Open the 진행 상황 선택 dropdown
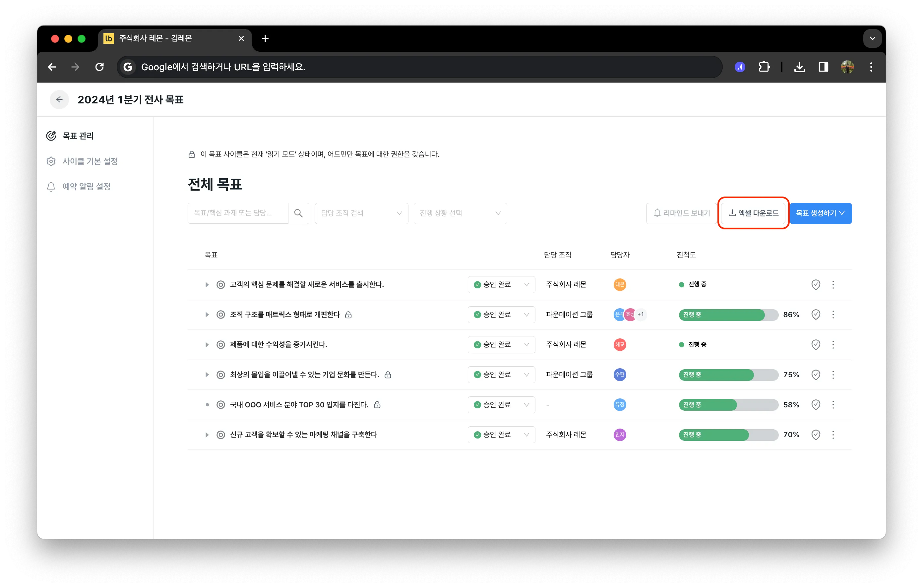Screen dimensions: 923x588 coord(460,213)
